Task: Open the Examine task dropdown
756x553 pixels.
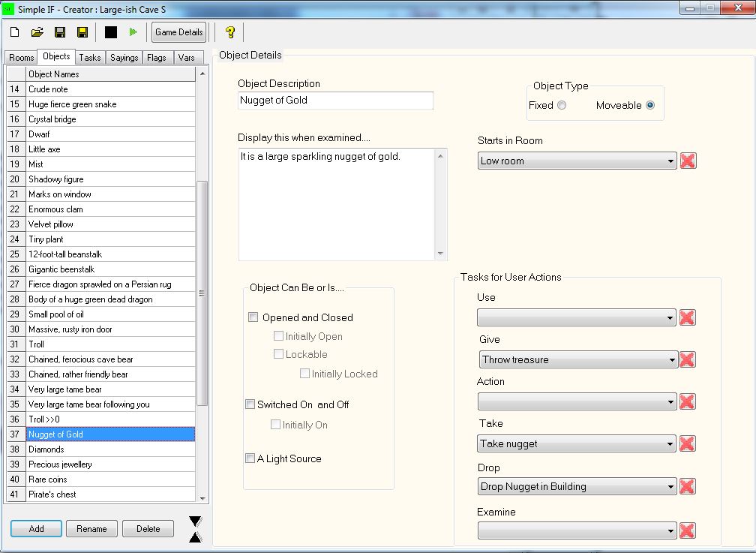Action: point(577,530)
